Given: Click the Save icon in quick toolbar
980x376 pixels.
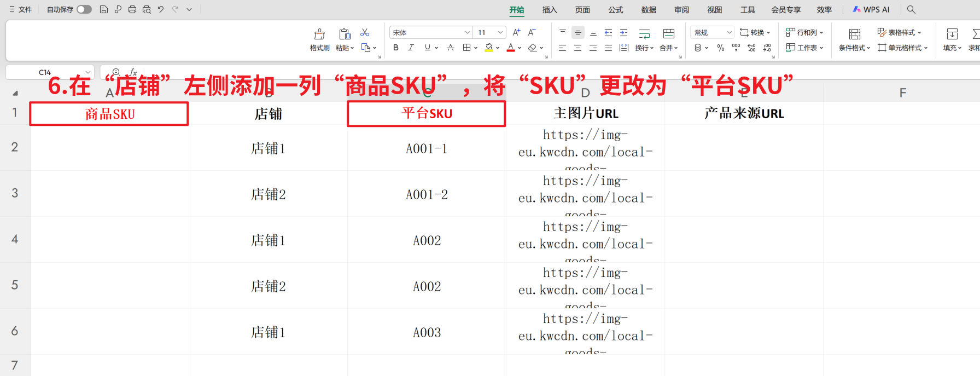Looking at the screenshot, I should [103, 9].
